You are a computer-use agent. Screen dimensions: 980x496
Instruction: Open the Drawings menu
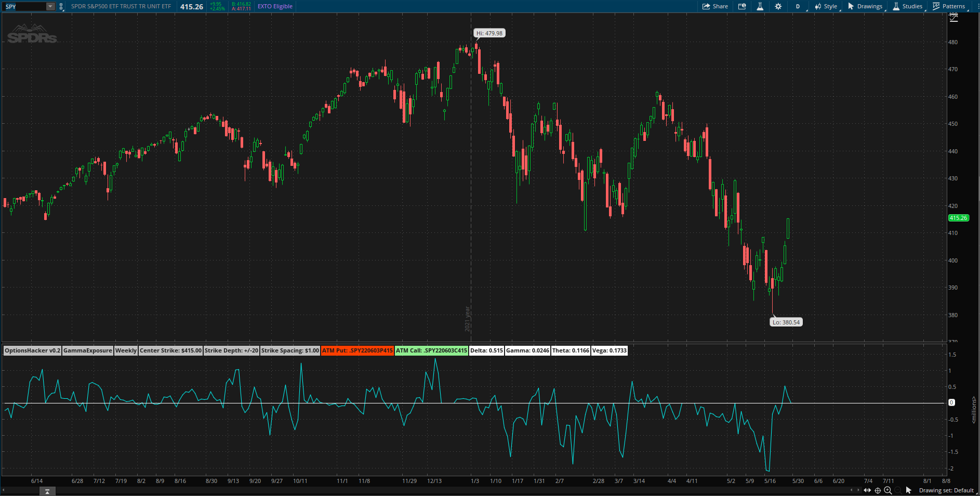[x=865, y=6]
